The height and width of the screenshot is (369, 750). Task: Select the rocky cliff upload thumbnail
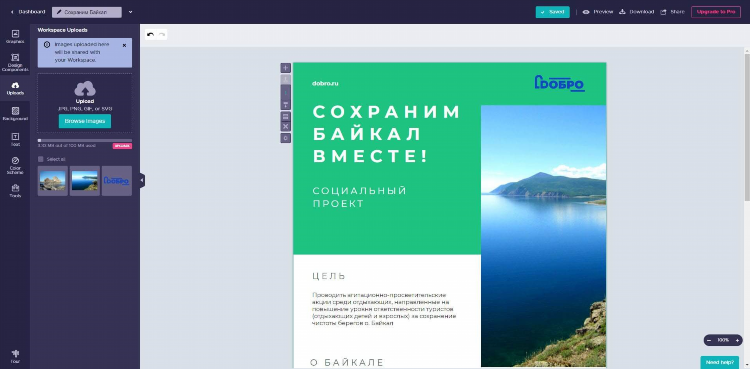click(x=53, y=181)
